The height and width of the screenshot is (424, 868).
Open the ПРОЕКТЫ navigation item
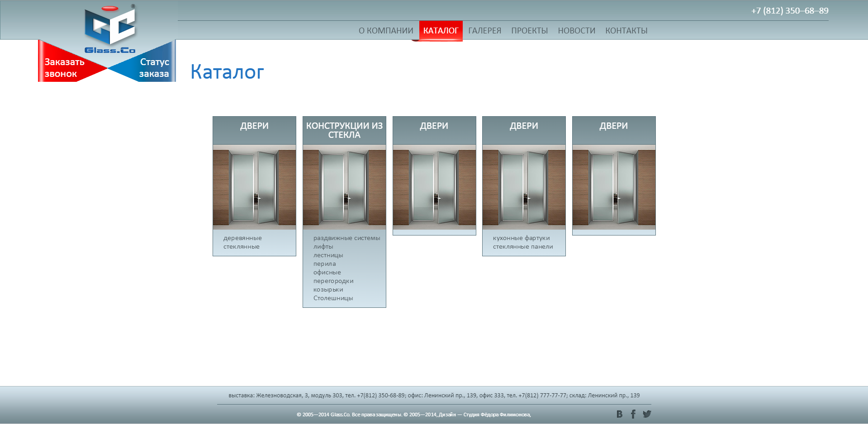point(529,31)
